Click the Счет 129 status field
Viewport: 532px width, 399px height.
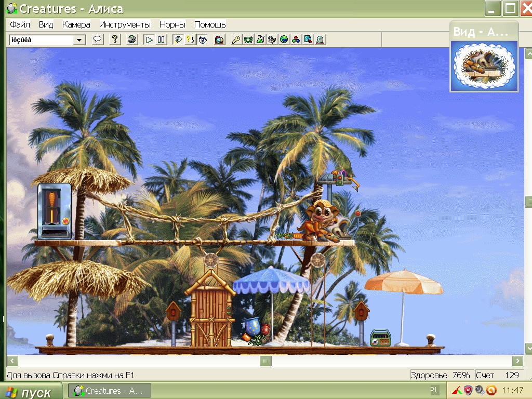click(x=498, y=375)
